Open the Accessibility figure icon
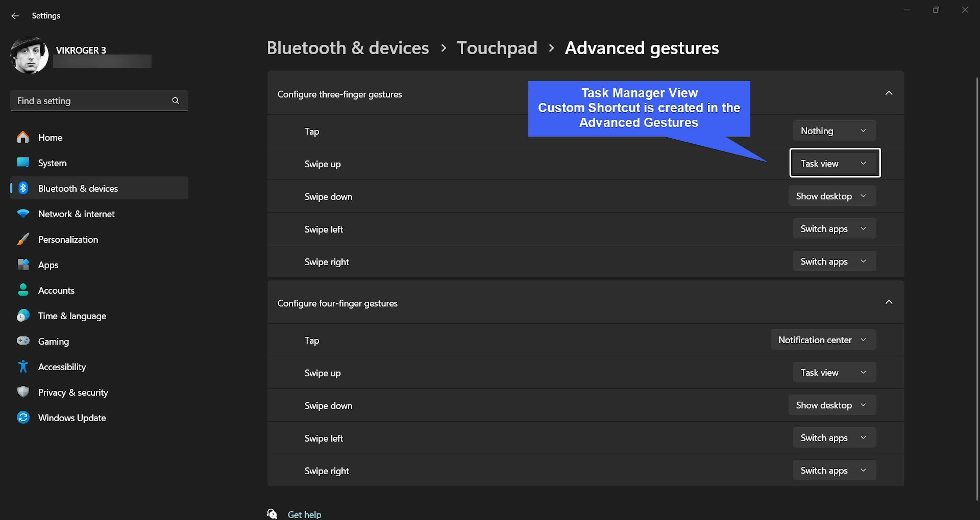The height and width of the screenshot is (520, 980). pos(23,367)
